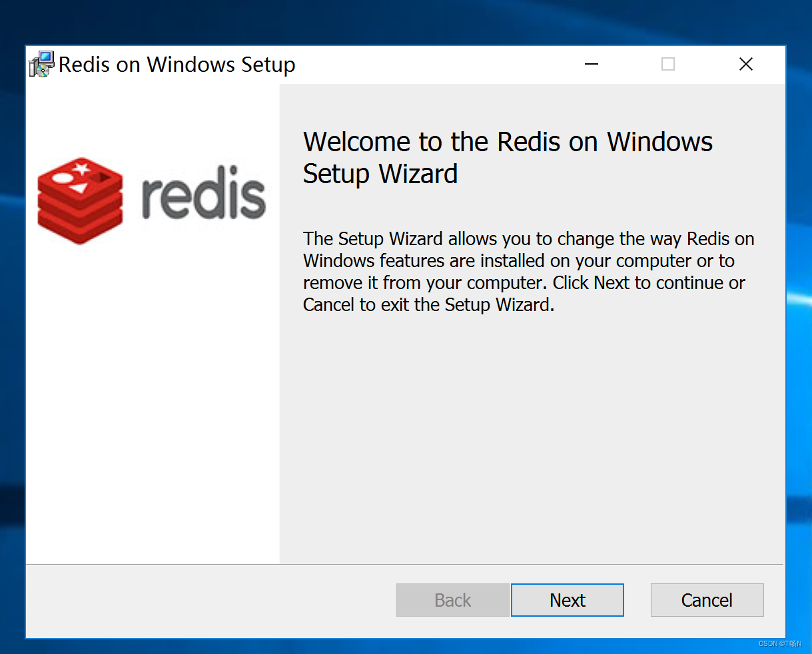Image resolution: width=812 pixels, height=654 pixels.
Task: Click the white ellipse on the Redis logo
Action: click(64, 176)
